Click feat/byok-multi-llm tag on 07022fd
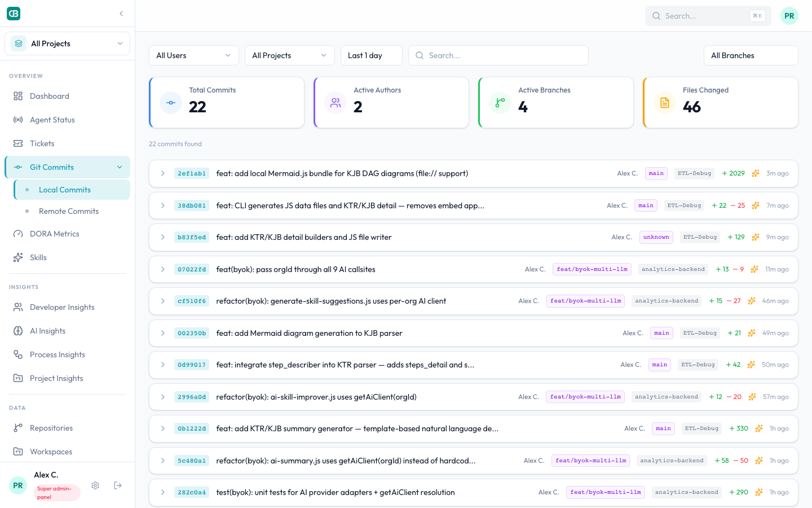 pos(592,269)
